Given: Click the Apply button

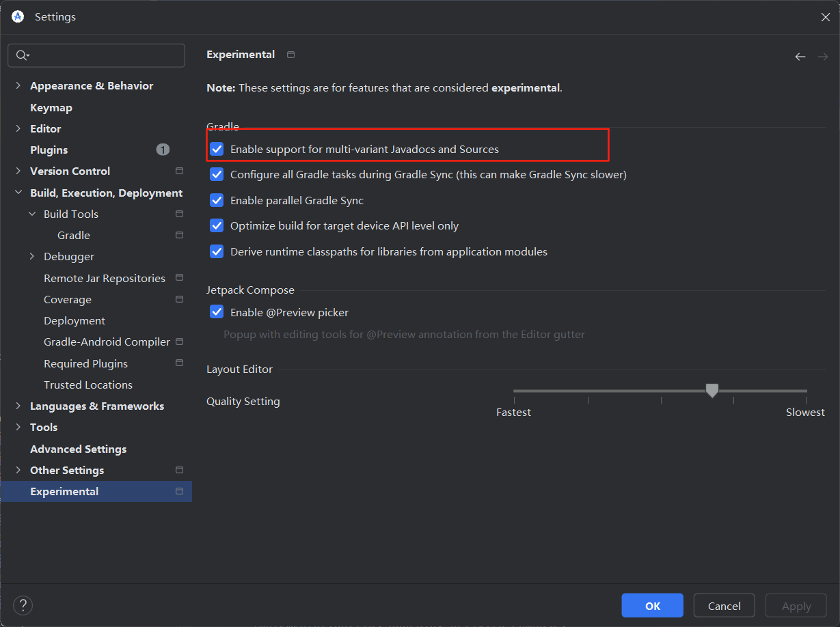Looking at the screenshot, I should (x=796, y=606).
